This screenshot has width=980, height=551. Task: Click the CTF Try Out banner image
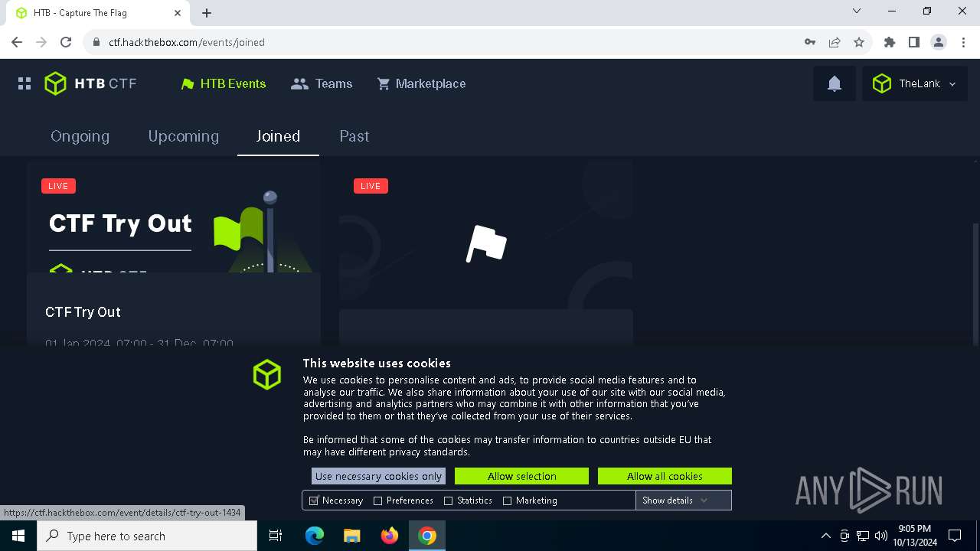coord(173,217)
